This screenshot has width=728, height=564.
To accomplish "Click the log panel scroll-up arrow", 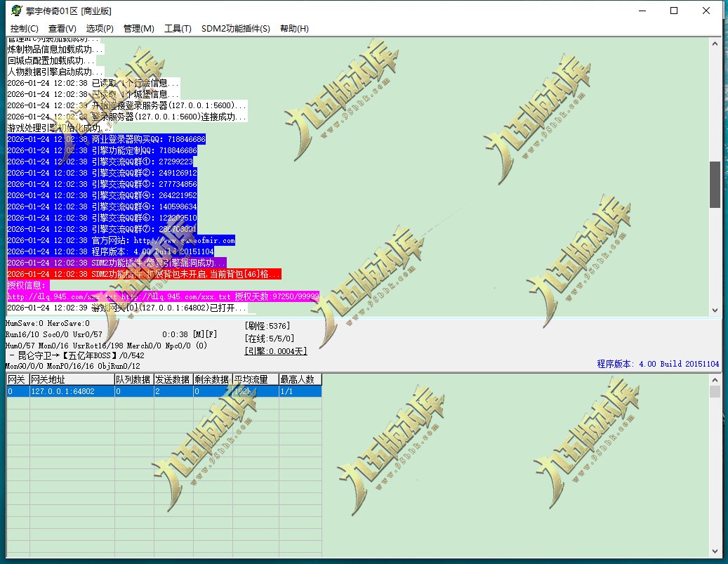I will [715, 44].
